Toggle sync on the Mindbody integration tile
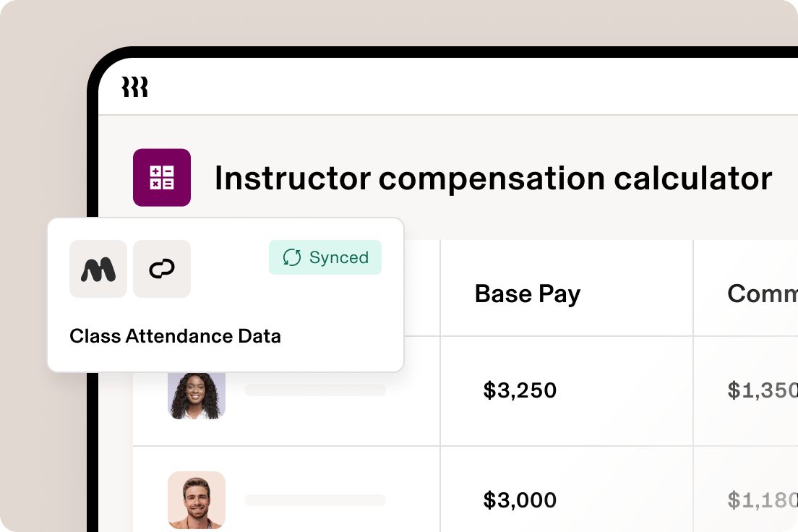 98,269
